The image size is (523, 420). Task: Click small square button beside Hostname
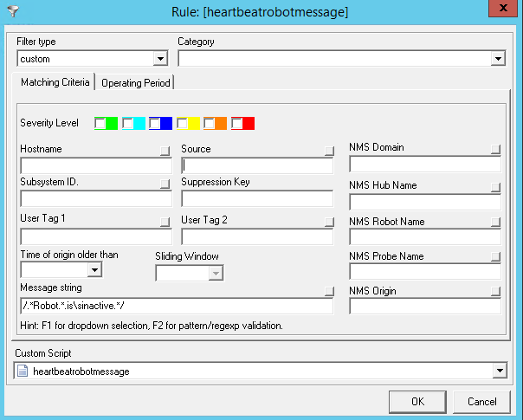coord(165,152)
